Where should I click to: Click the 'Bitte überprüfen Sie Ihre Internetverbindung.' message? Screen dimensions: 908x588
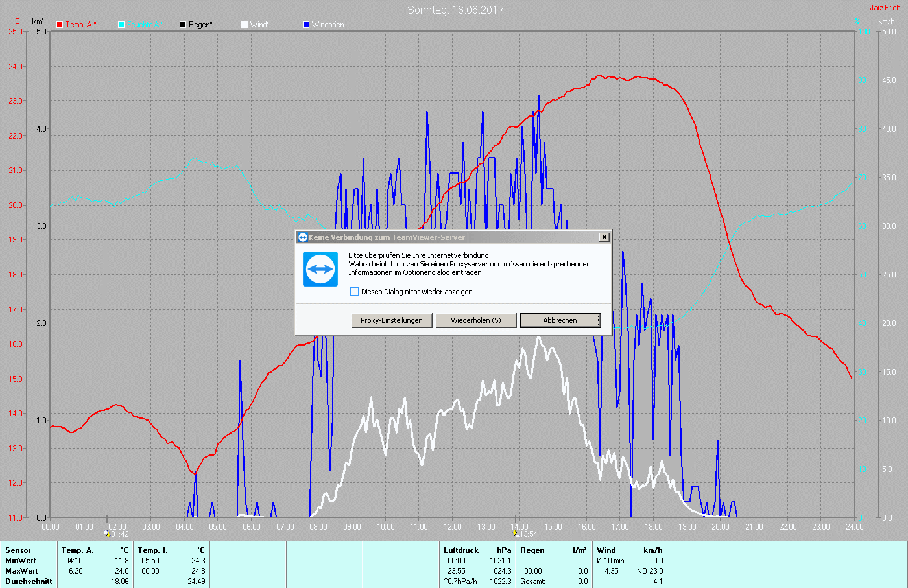(420, 255)
